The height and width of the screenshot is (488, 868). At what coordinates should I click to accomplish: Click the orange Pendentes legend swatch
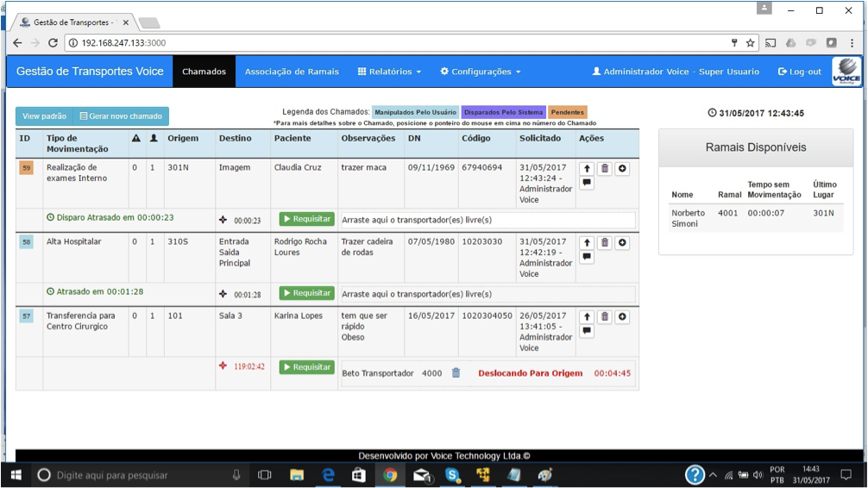pyautogui.click(x=568, y=112)
